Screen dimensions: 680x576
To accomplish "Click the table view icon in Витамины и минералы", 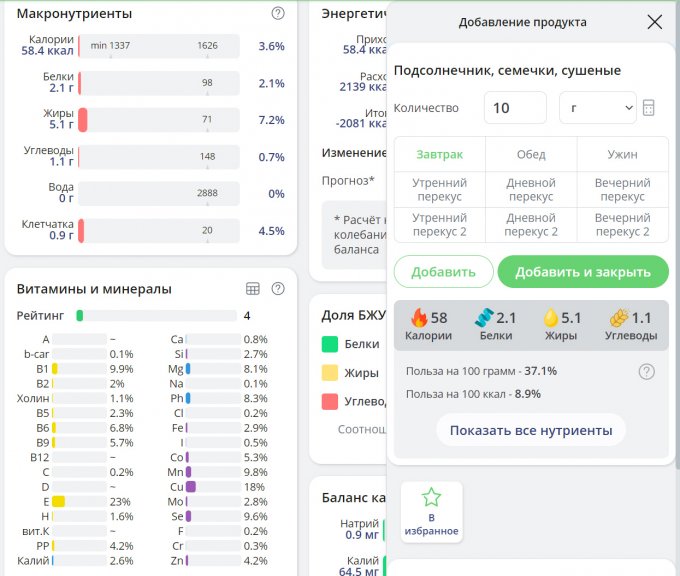I will coord(253,289).
